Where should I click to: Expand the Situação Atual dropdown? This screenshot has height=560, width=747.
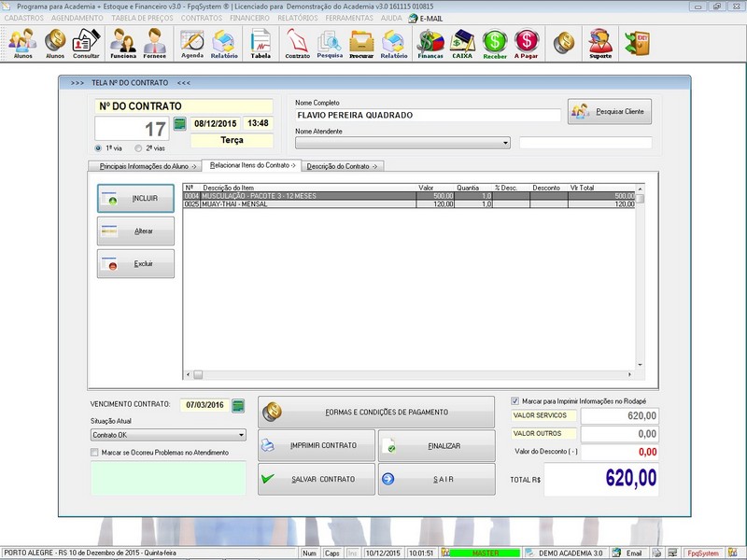coord(241,435)
